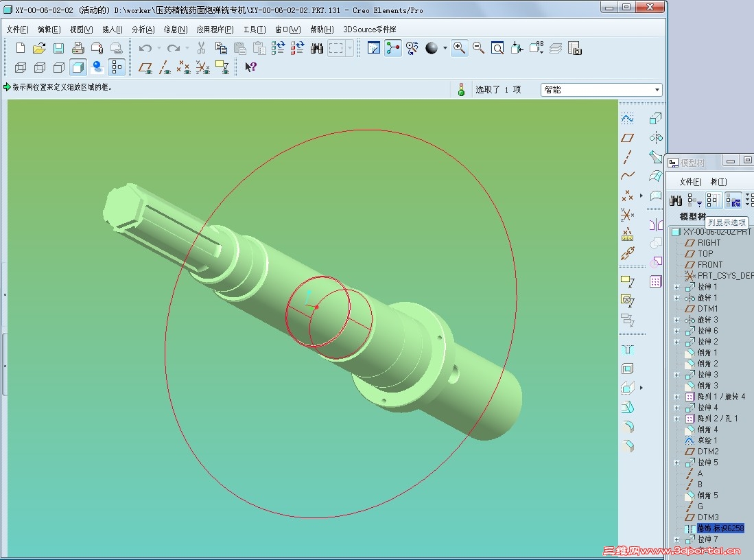Open the 插入(I) menu
Image resolution: width=754 pixels, height=560 pixels.
tap(113, 30)
